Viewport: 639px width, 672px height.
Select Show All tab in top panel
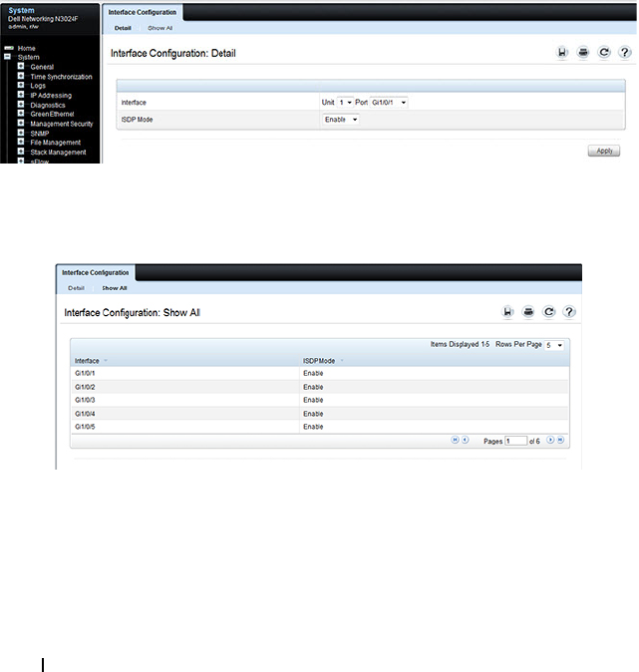(x=160, y=28)
